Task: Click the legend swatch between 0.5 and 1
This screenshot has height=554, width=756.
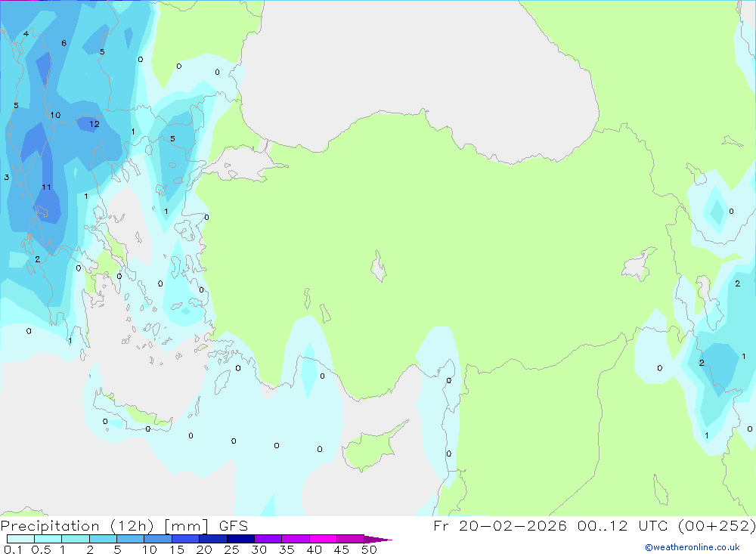Action: 48,539
